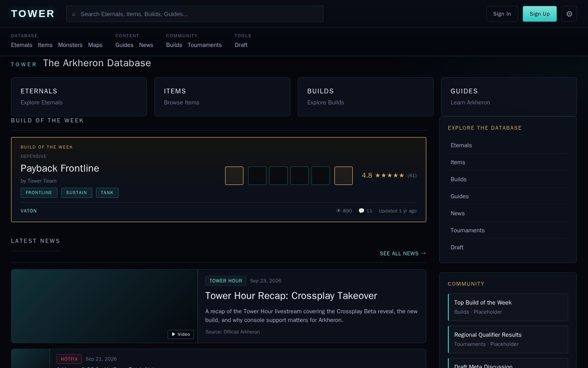Open Draft in Explore the Database sidebar

(x=508, y=247)
